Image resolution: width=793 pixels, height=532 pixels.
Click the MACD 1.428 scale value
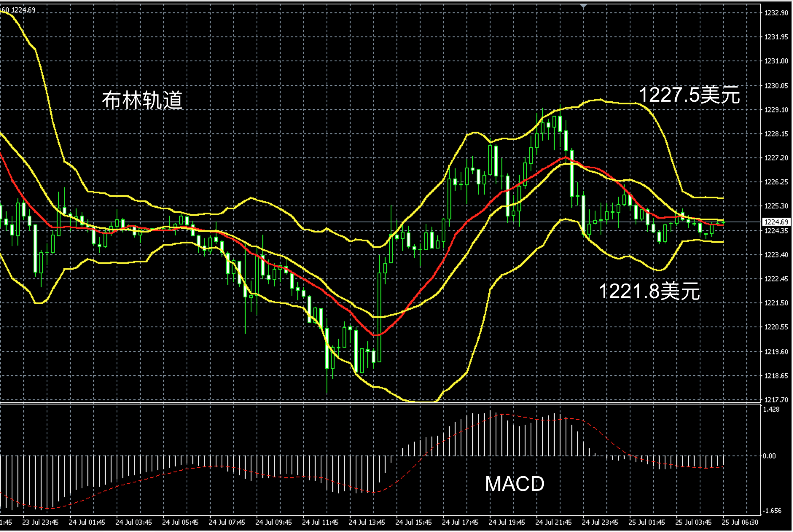(771, 409)
